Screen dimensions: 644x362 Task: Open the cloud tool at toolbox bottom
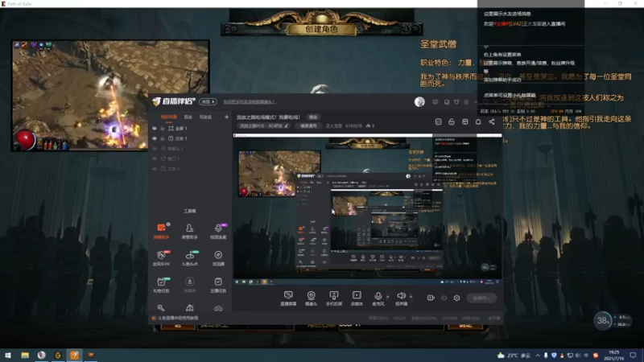coord(218,308)
